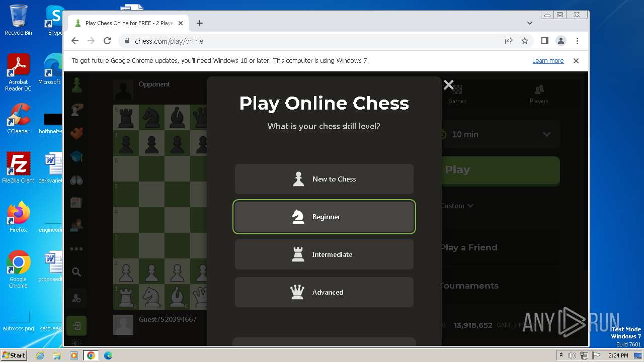Click the Chrome taskbar icon
Image resolution: width=644 pixels, height=362 pixels.
[91, 355]
